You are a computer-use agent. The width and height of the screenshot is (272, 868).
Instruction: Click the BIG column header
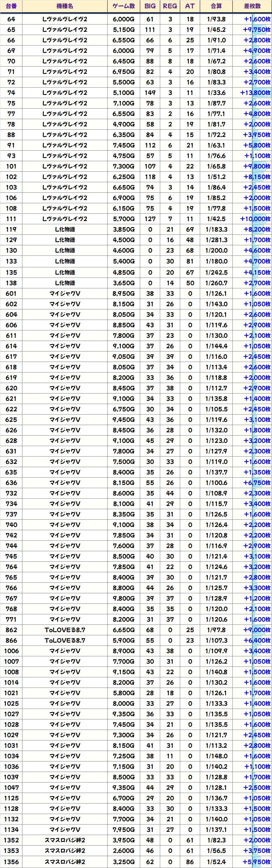coord(150,6)
